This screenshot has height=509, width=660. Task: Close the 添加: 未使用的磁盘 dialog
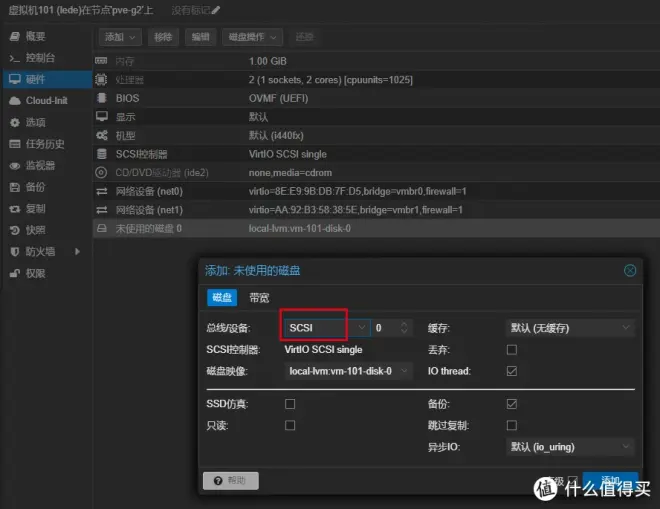click(630, 270)
